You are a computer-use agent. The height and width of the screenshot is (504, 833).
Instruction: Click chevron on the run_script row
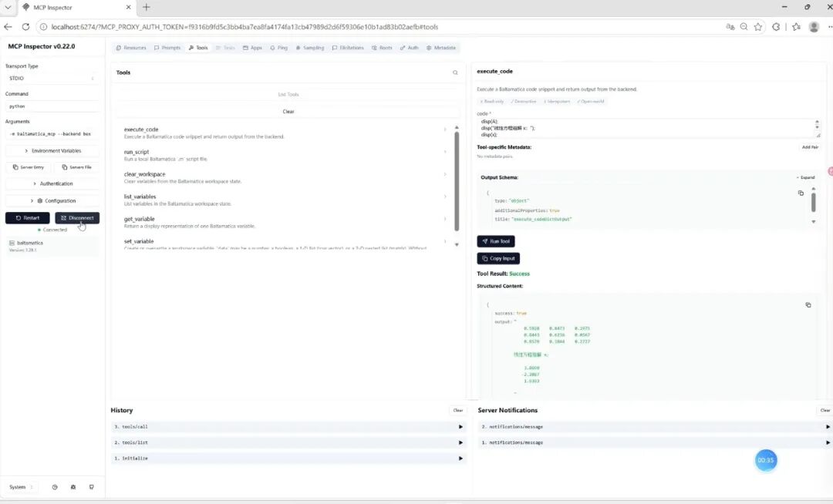445,152
